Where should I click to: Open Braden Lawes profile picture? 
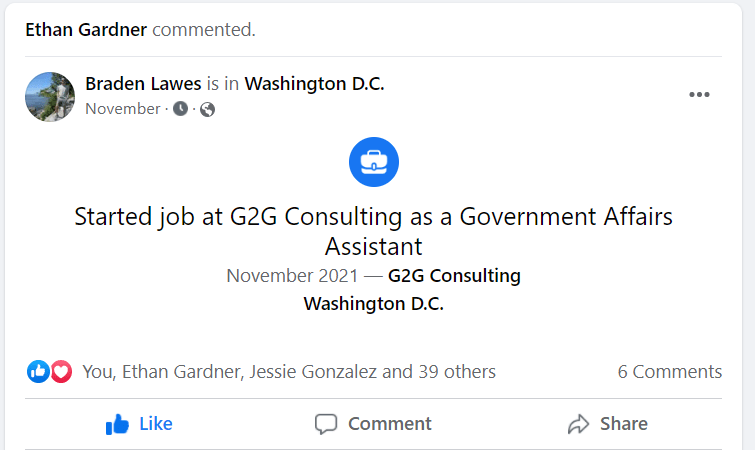tap(50, 96)
